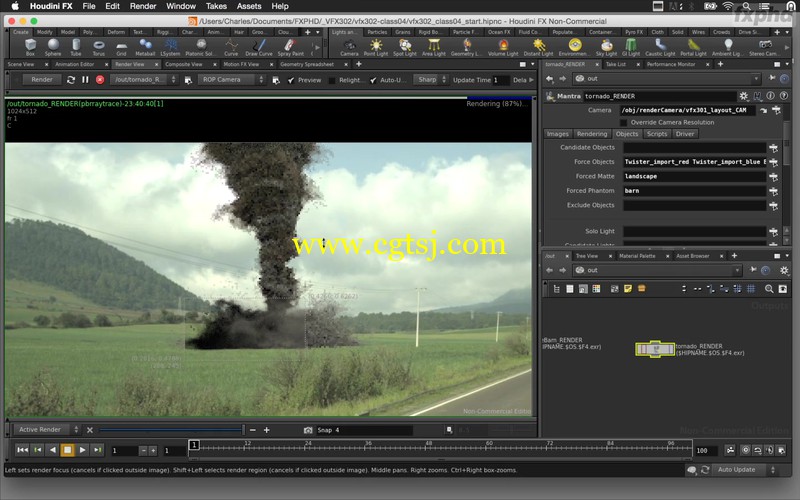Add an Environment Light
This screenshot has height=500, width=800.
574,47
